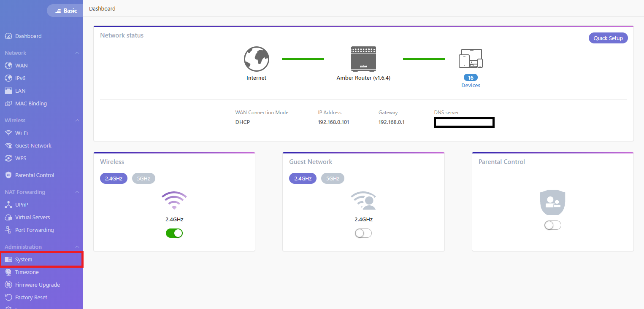Screen dimensions: 644x309
Task: Click the IPv6 globe icon
Action: pos(8,78)
